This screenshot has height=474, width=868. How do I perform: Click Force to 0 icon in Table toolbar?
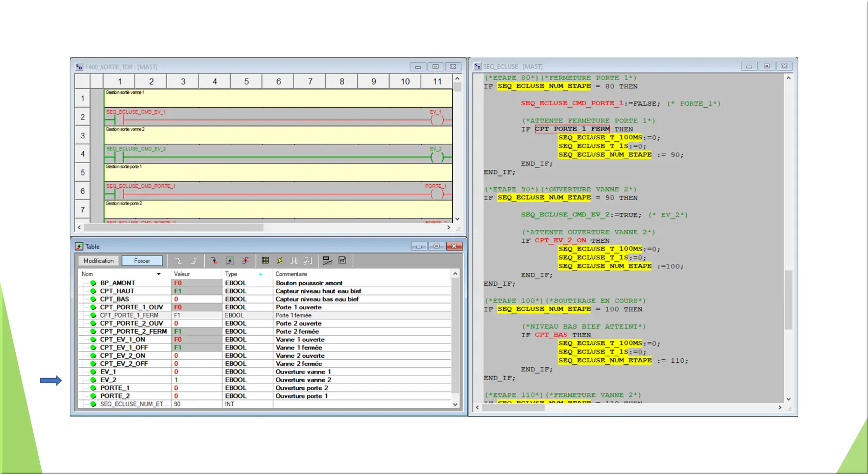pos(214,261)
